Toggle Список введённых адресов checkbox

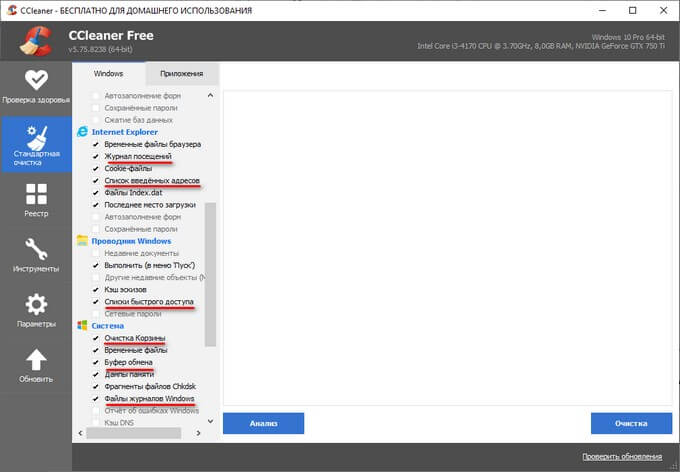coord(96,180)
